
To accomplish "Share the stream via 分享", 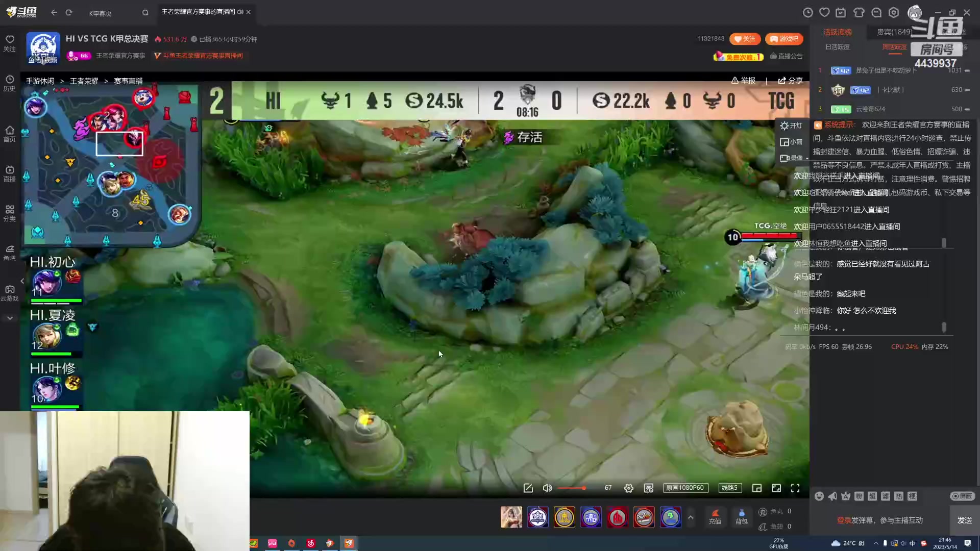I will click(x=790, y=81).
